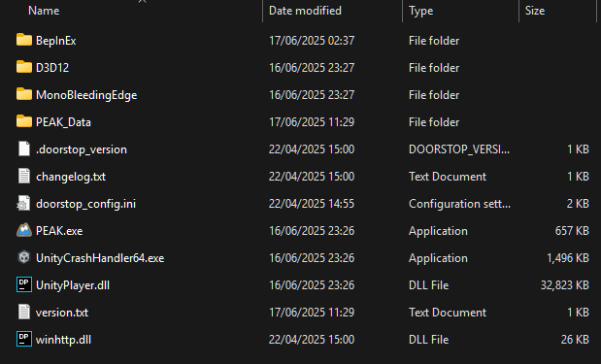The height and width of the screenshot is (364, 601).
Task: Select the MonoBleedingEdge folder icon
Action: tap(23, 94)
